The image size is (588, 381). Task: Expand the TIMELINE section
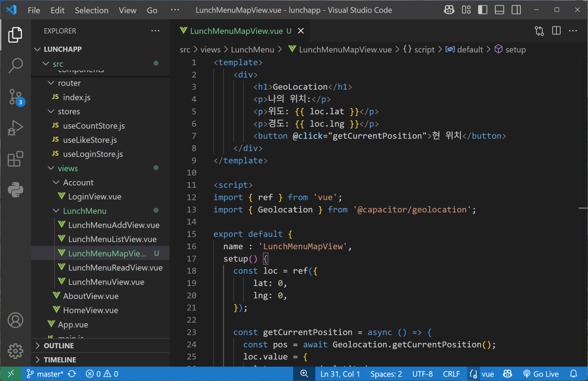coord(100,360)
